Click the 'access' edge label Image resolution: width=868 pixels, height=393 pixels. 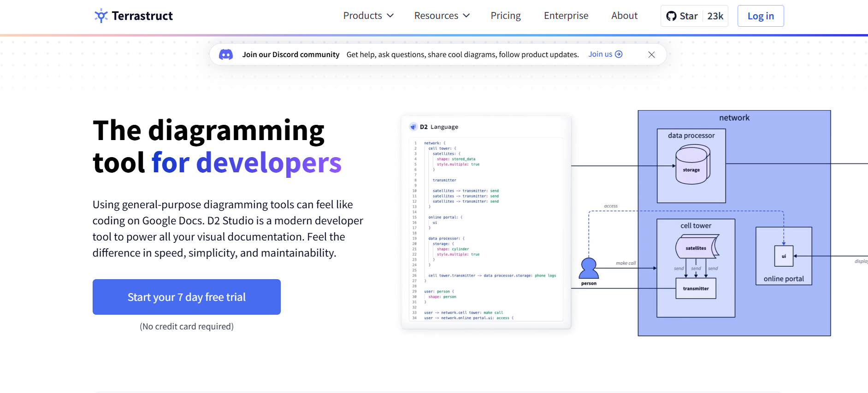coord(611,206)
